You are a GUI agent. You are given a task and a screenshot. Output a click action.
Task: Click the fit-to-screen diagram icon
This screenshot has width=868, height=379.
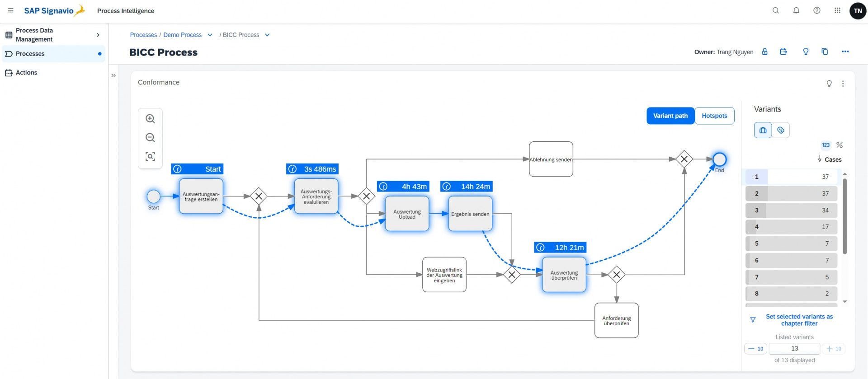point(150,157)
